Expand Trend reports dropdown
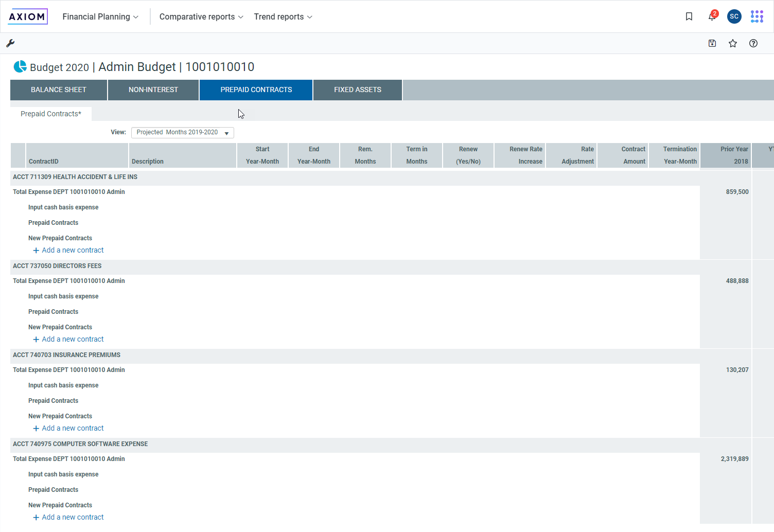This screenshot has width=774, height=532. click(283, 16)
